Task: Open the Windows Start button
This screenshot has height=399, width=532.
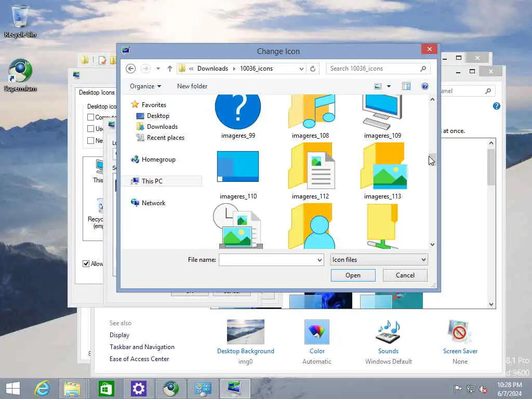Action: pos(13,389)
